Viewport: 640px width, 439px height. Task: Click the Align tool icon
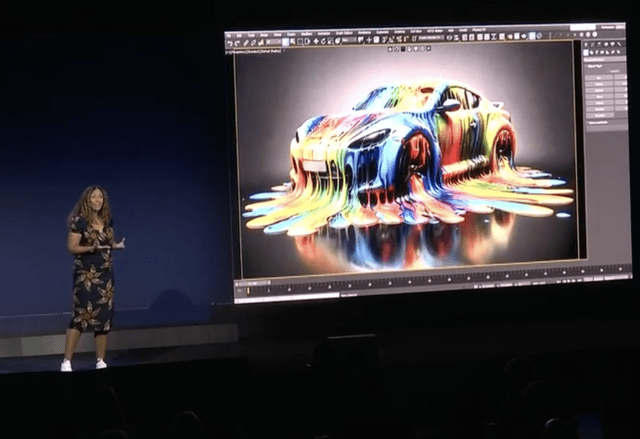point(456,38)
